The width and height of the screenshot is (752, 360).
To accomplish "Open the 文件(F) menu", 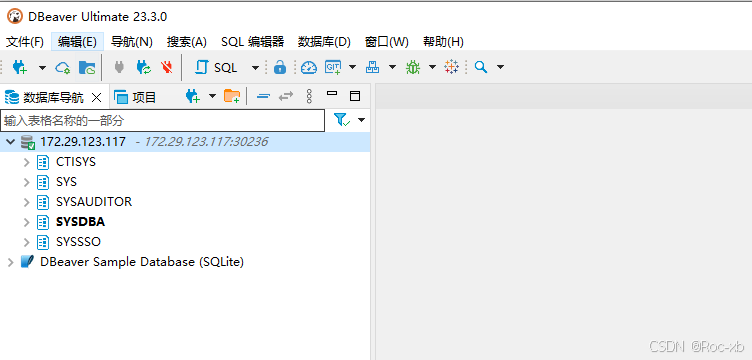I will (x=25, y=42).
